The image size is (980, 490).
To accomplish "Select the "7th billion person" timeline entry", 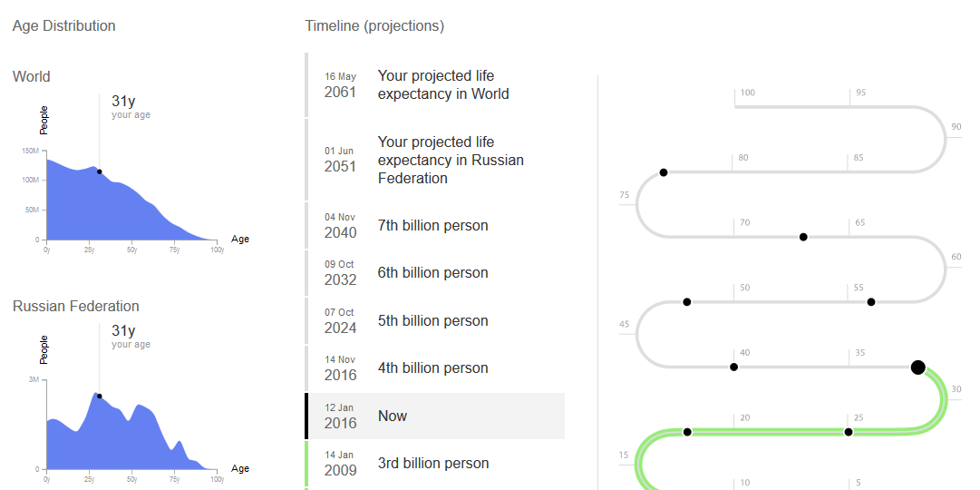I will point(433,226).
